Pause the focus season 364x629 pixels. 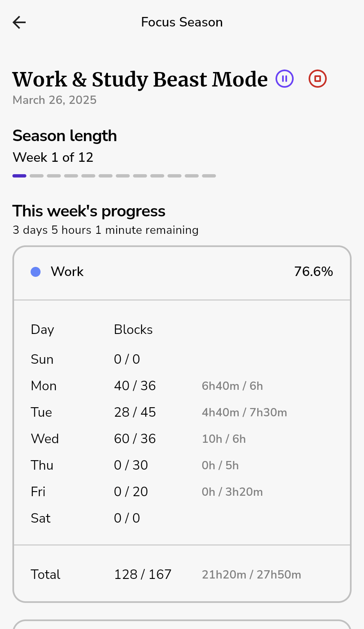point(285,79)
